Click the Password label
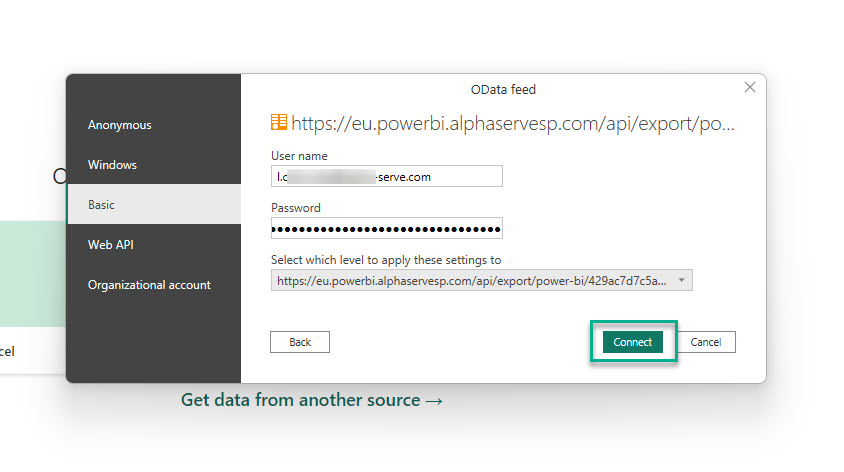Viewport: 844px width, 472px height. [x=296, y=208]
